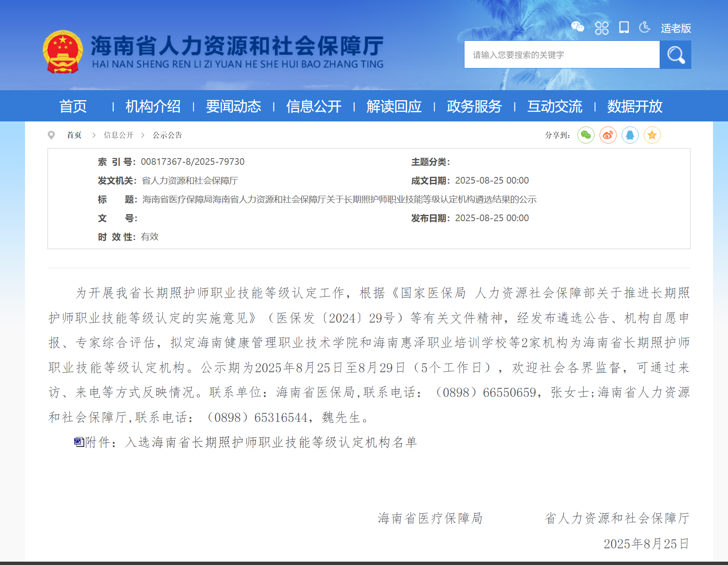The image size is (728, 565).
Task: Select issuing agency 省人力资源和社会保障厅 value
Action: click(190, 181)
